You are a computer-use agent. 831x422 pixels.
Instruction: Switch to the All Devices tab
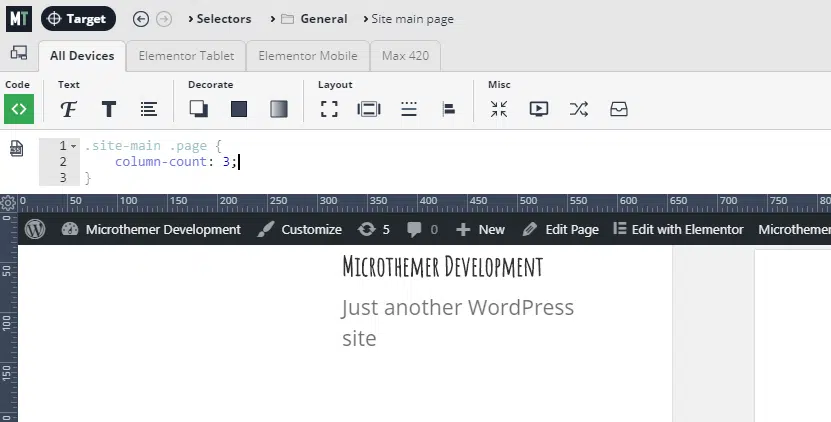(82, 56)
